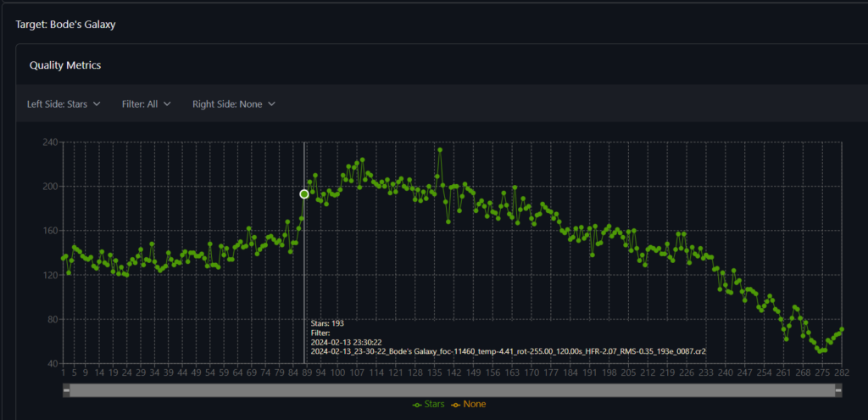This screenshot has height=420, width=868.
Task: Toggle the None series in the legend
Action: pos(467,405)
